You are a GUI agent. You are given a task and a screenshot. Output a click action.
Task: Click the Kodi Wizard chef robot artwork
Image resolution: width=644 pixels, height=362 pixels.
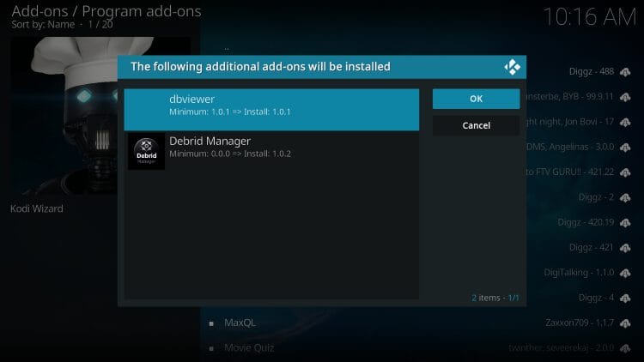pos(64,116)
